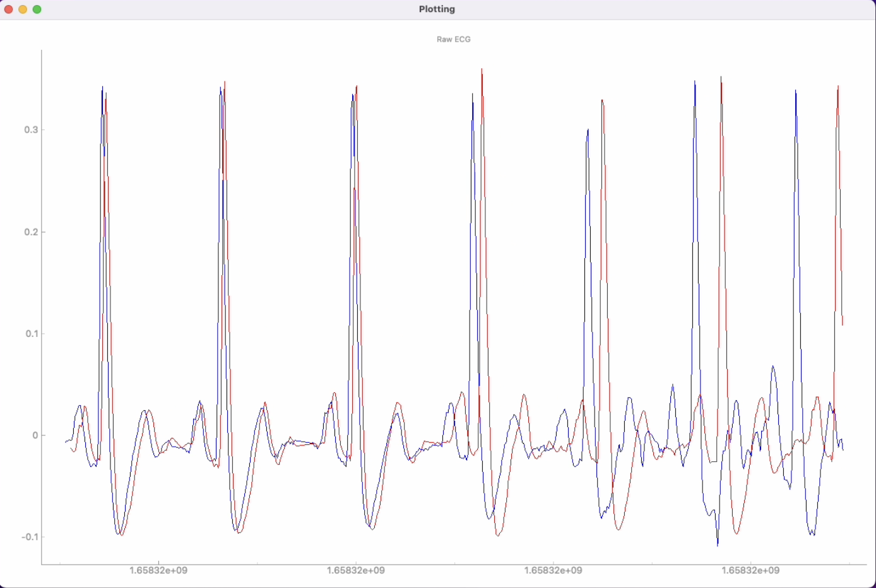Click the 0 y-axis label
The image size is (876, 588).
tap(35, 435)
